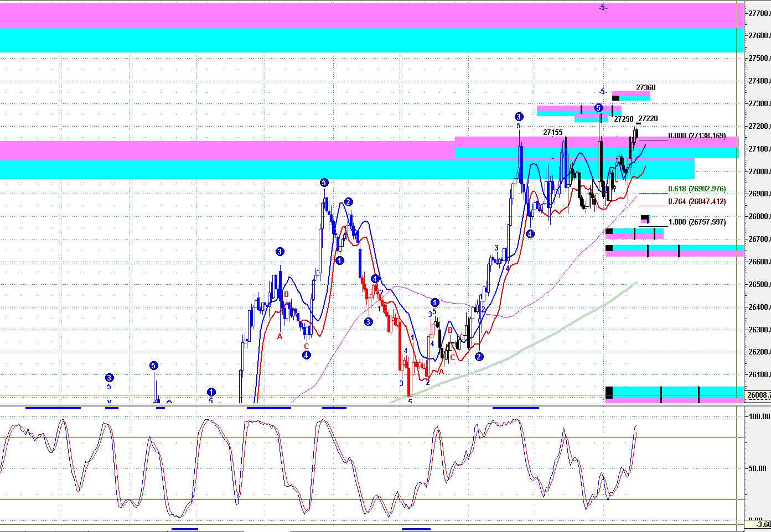Click the 27250 price label
The width and height of the screenshot is (771, 532).
[624, 119]
